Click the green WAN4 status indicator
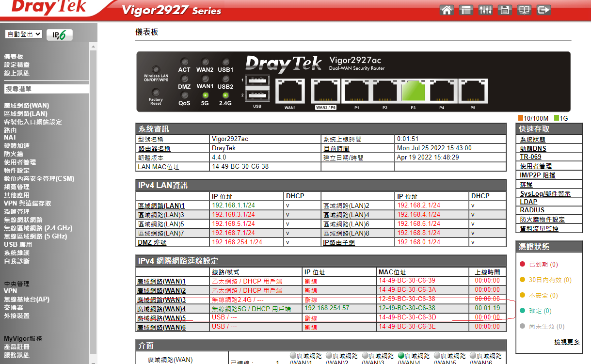 coord(400,356)
